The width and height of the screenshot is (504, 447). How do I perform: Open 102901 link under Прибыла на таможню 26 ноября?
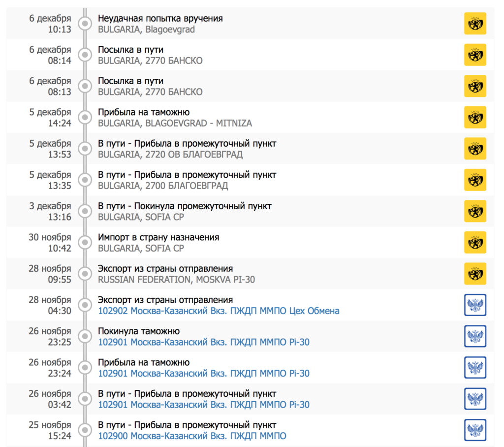[x=204, y=374]
